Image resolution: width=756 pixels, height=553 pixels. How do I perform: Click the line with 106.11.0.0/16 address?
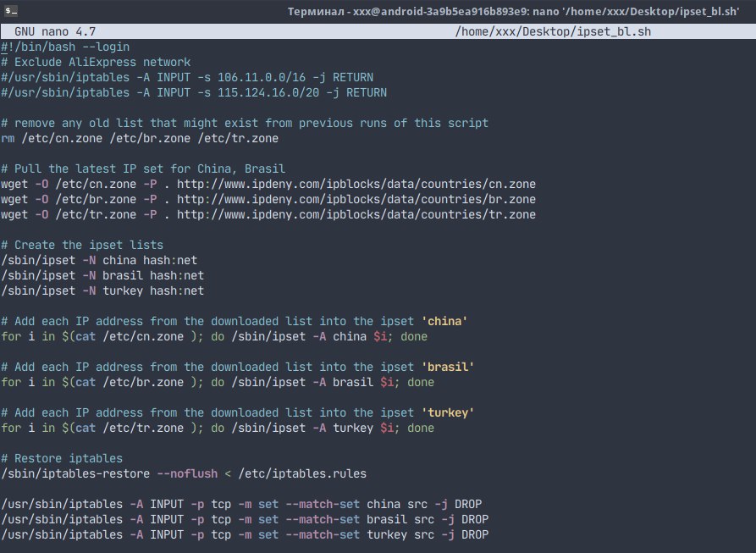tap(187, 78)
